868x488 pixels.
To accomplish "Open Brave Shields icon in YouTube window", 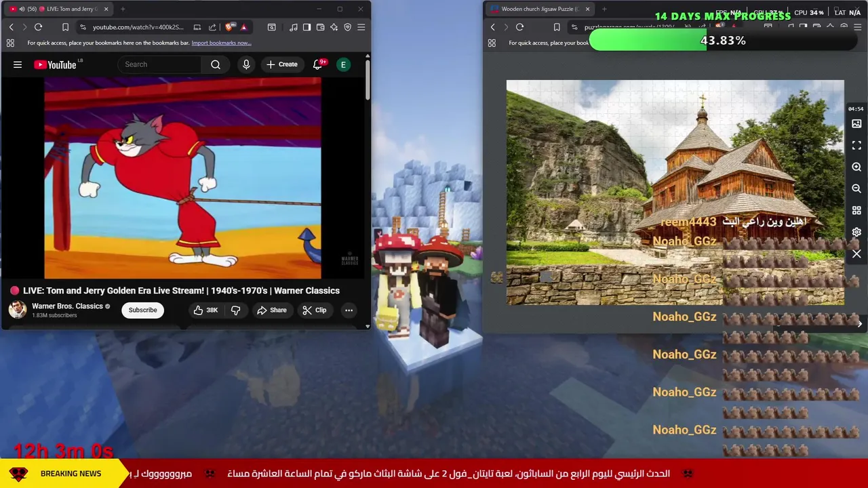I will click(229, 27).
